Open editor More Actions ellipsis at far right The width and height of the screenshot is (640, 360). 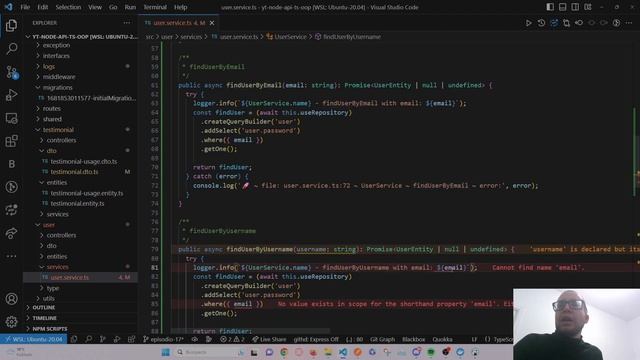(629, 23)
